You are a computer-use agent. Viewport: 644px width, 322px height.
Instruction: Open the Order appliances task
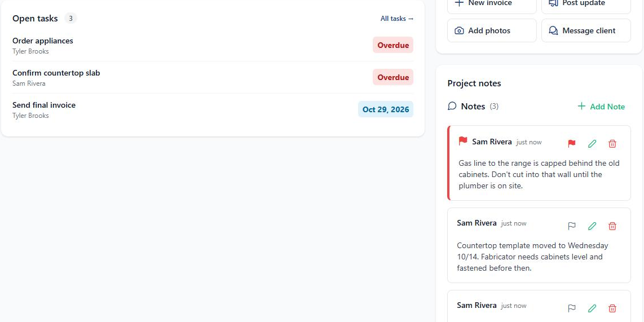click(x=213, y=45)
